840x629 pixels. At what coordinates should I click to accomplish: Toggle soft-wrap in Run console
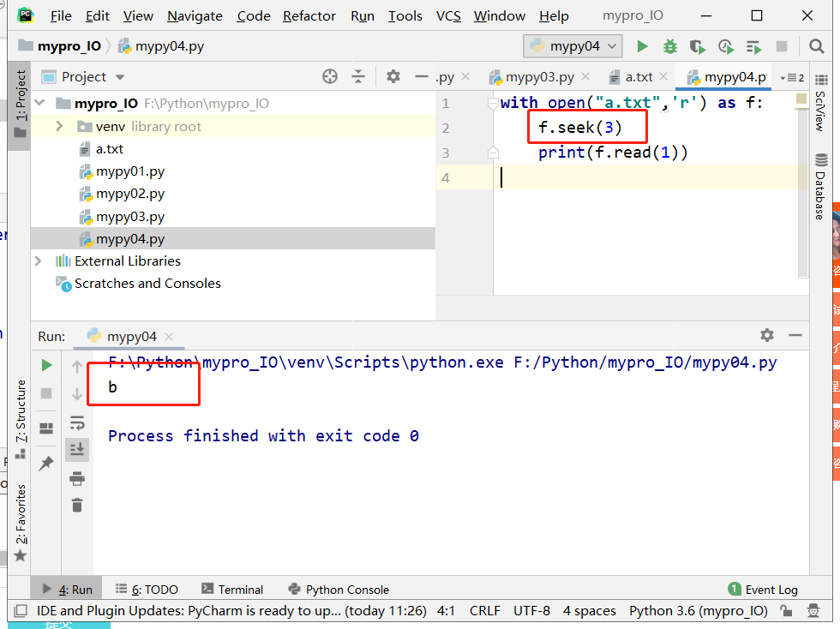coord(77,423)
